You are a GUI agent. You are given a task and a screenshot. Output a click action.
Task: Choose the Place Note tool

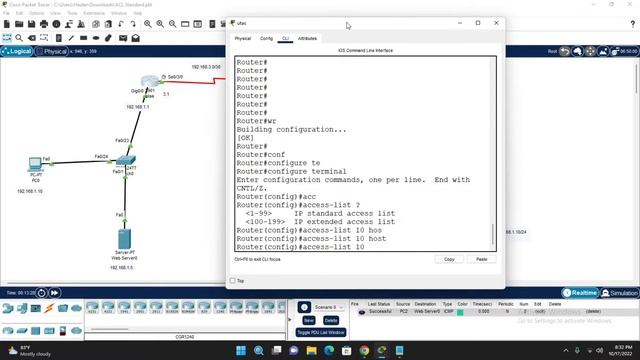click(58, 38)
